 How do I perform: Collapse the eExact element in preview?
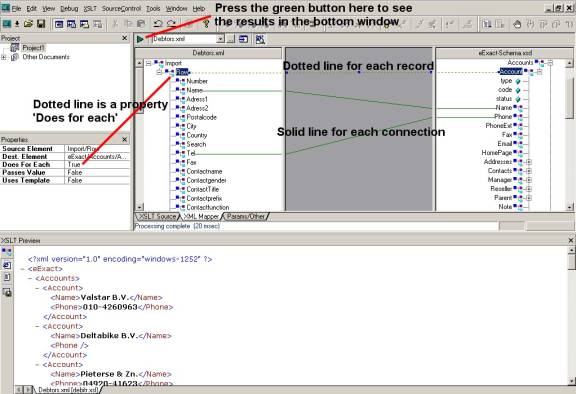tap(23, 269)
